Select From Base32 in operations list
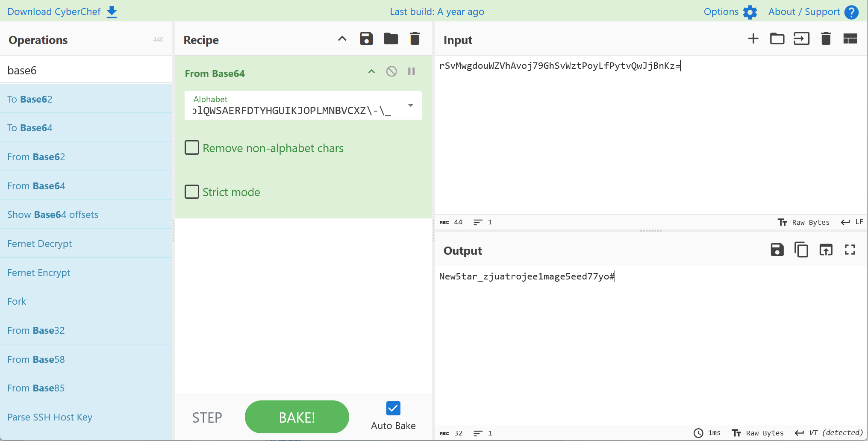This screenshot has width=868, height=441. 36,330
